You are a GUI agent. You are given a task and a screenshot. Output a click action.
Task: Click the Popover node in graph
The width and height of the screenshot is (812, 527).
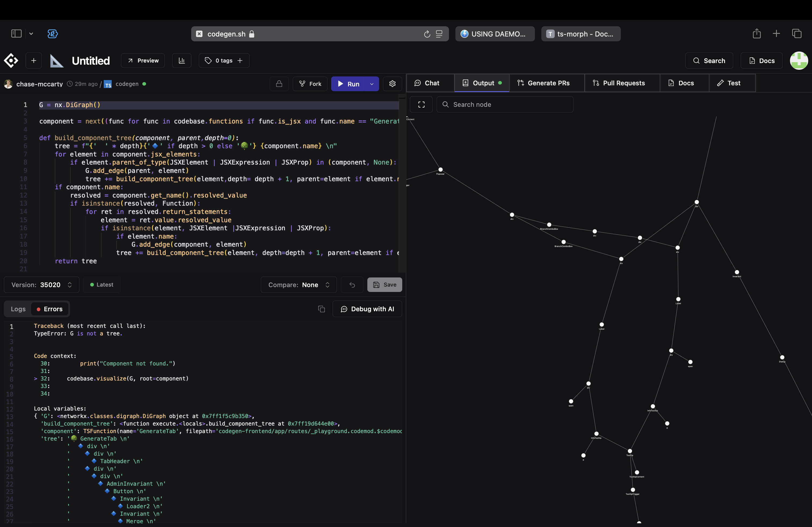click(440, 170)
